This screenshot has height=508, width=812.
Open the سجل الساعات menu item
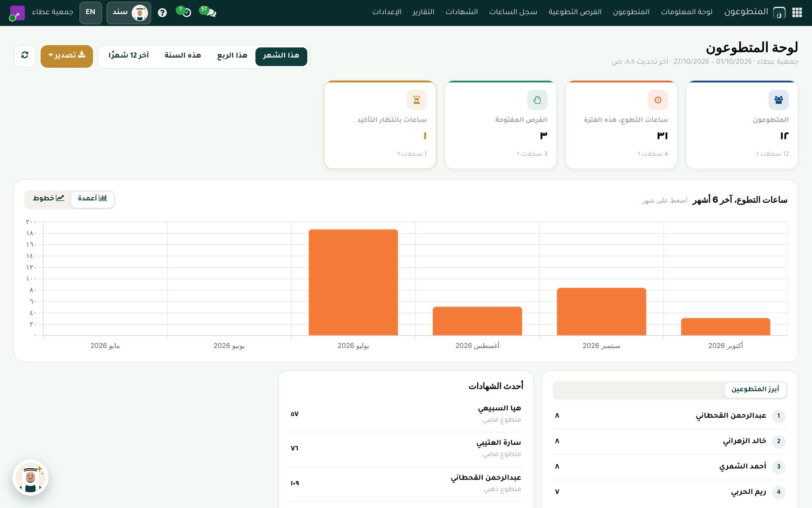(x=513, y=12)
